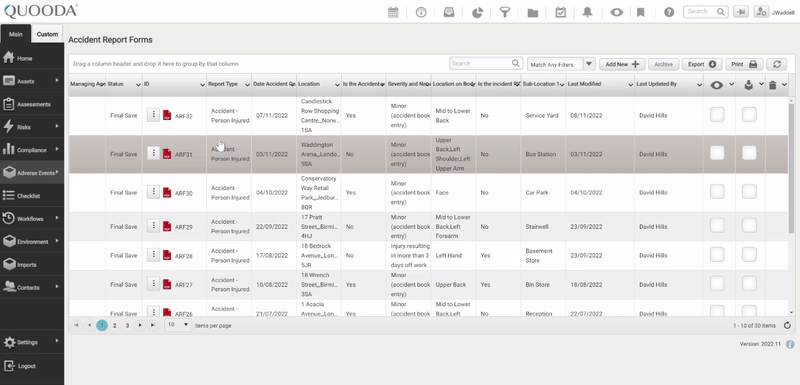This screenshot has height=385, width=800.
Task: Click the Export button
Action: [702, 64]
